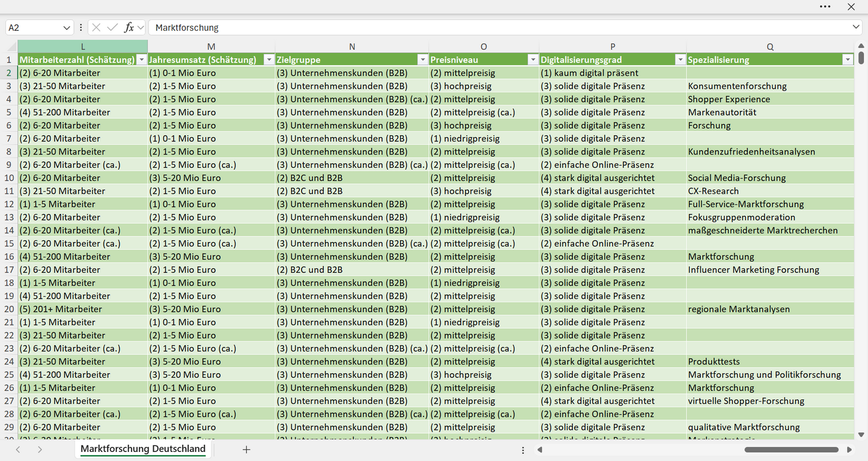The height and width of the screenshot is (461, 868).
Task: Select cell Konsumentenforschung
Action: point(770,86)
